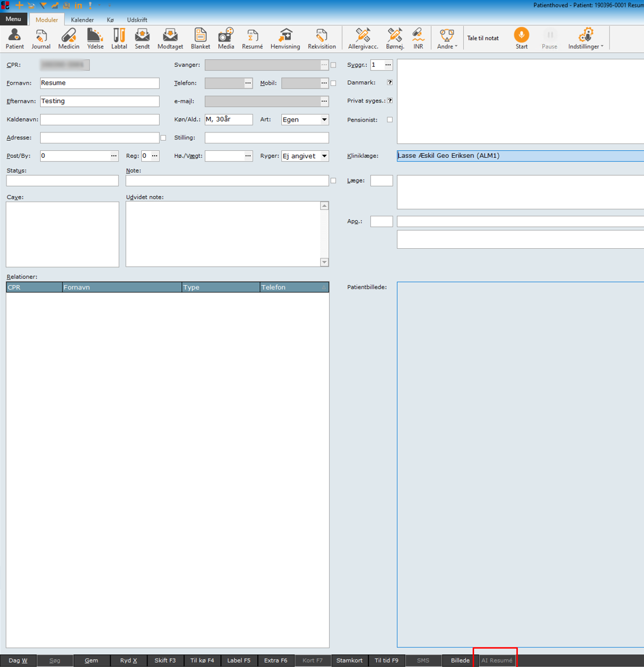Open the Udskrift tab
The height and width of the screenshot is (667, 644).
(137, 20)
